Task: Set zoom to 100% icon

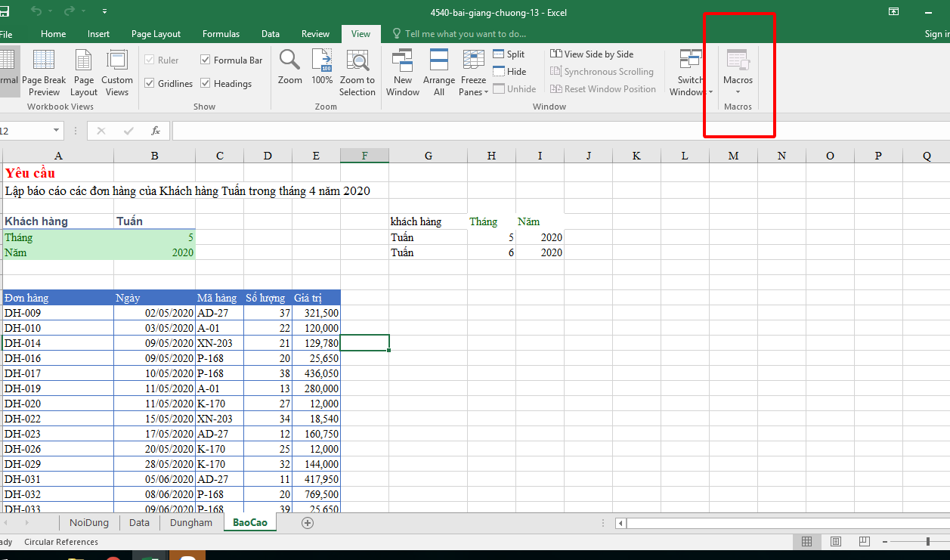Action: click(x=322, y=60)
